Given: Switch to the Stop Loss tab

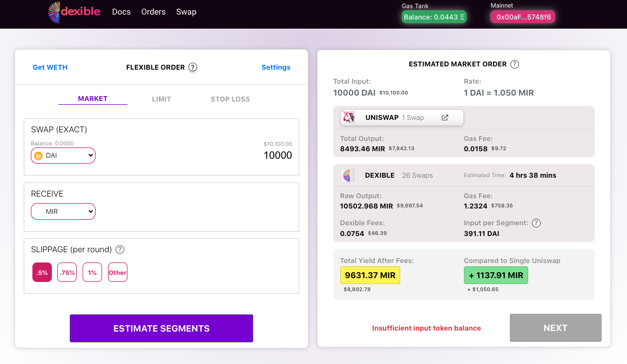Looking at the screenshot, I should (x=230, y=99).
